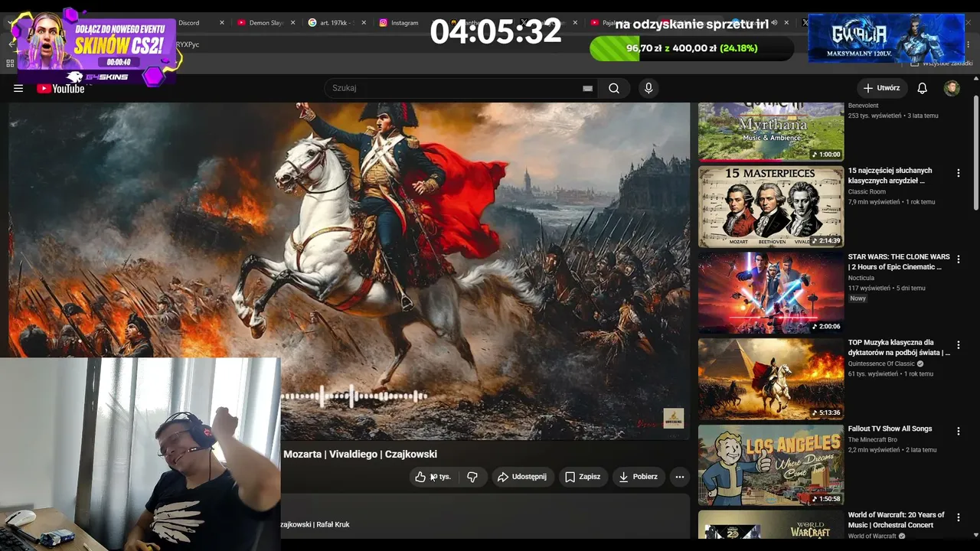Click the G4Skins CS2 event banner
Screen dimensions: 980x551
click(x=96, y=47)
